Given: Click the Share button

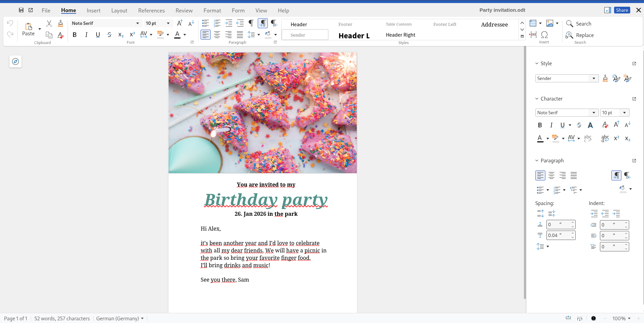Looking at the screenshot, I should coord(622,10).
